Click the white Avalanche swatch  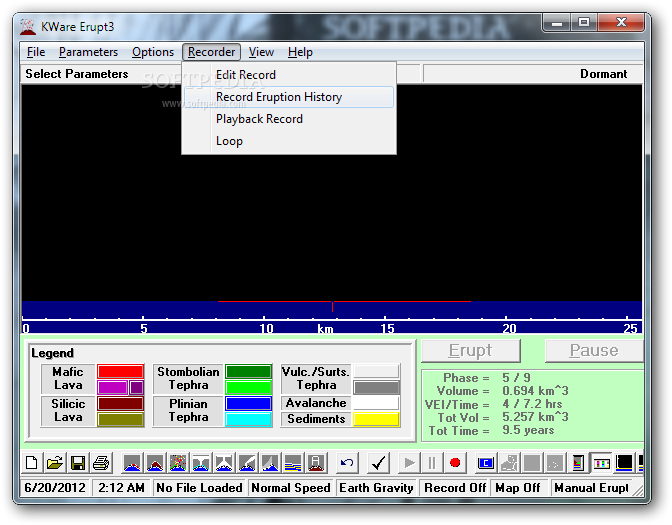coord(376,403)
